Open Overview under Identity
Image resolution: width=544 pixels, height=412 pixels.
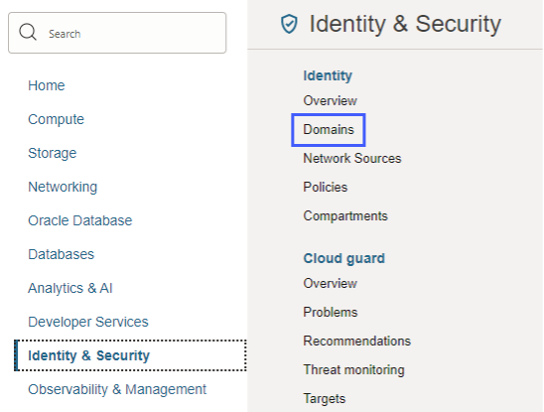pyautogui.click(x=330, y=101)
